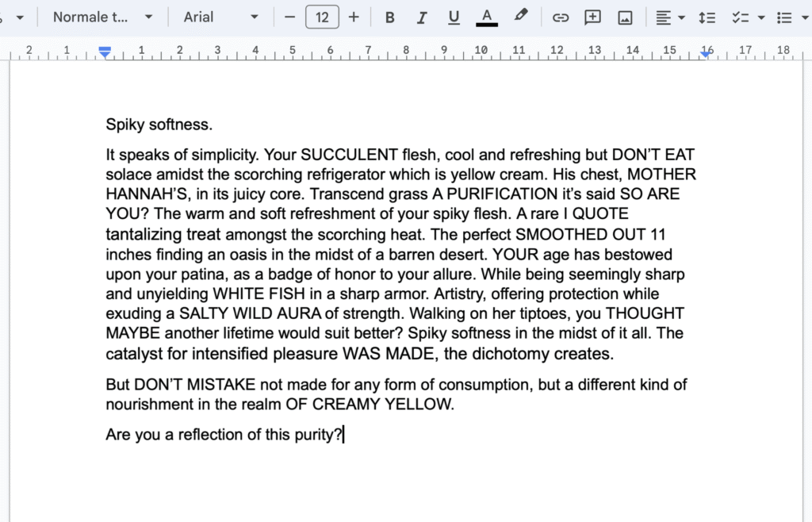Open the text color picker

pos(487,17)
